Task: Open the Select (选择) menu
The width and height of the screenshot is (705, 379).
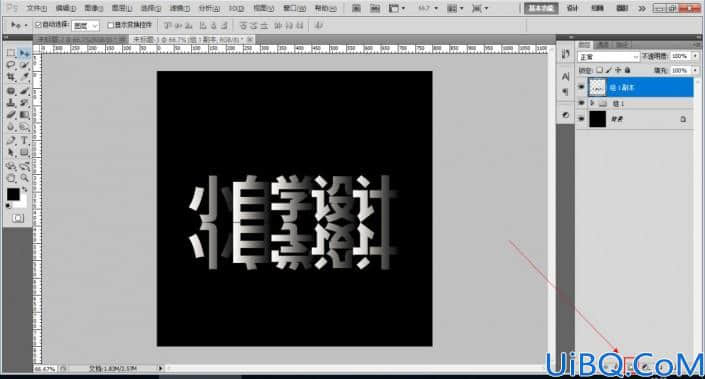Action: [x=151, y=8]
